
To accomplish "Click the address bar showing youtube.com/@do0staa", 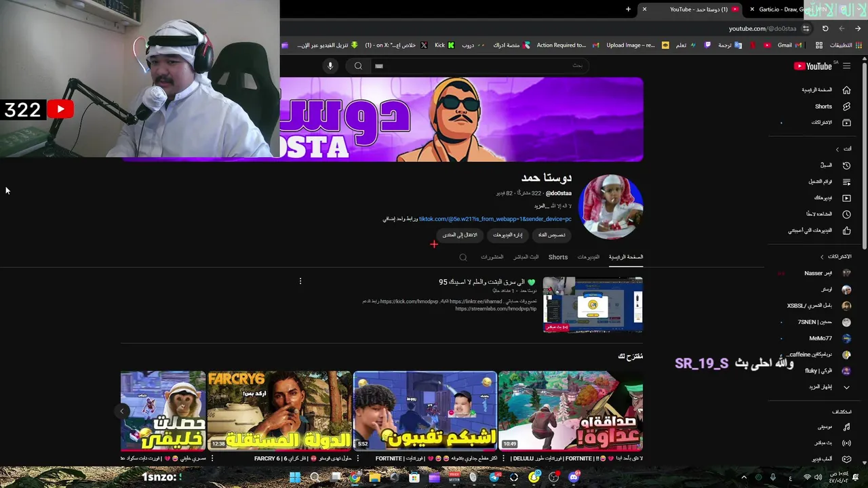I will (x=762, y=28).
